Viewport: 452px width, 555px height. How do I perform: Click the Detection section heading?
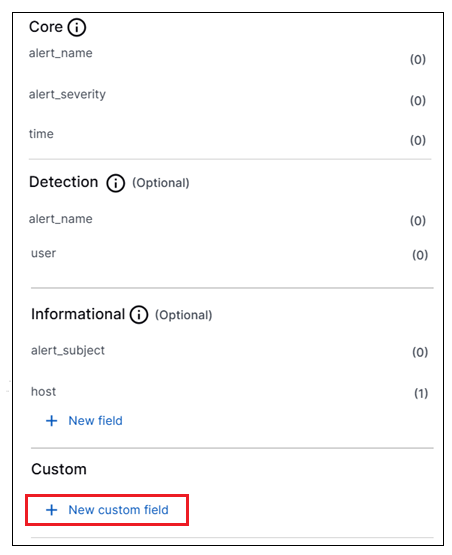(x=64, y=182)
